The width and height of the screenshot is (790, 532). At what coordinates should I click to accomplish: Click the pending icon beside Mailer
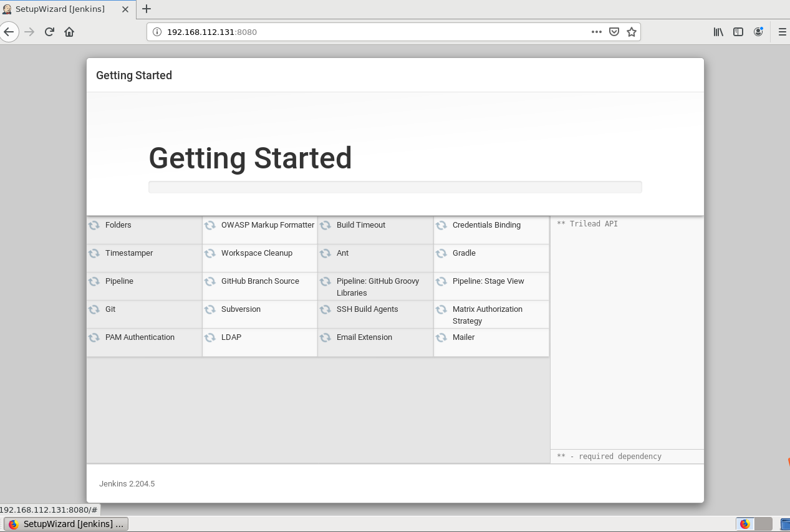[x=441, y=337]
